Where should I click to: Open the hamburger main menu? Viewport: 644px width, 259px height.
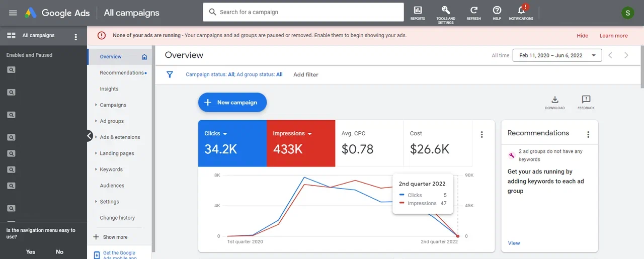(13, 13)
